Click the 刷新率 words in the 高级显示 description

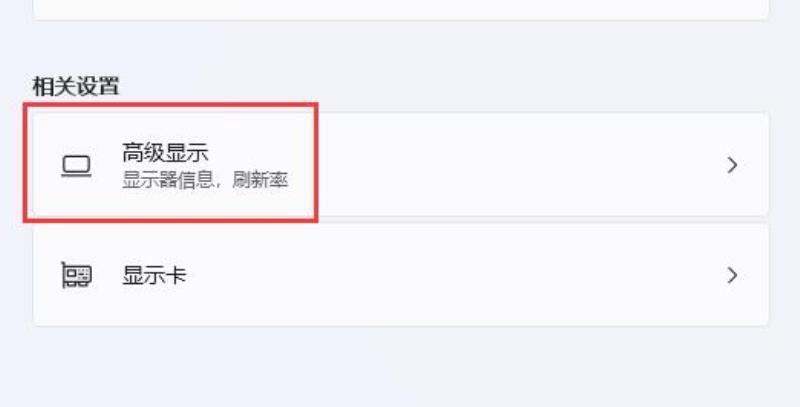[260, 180]
